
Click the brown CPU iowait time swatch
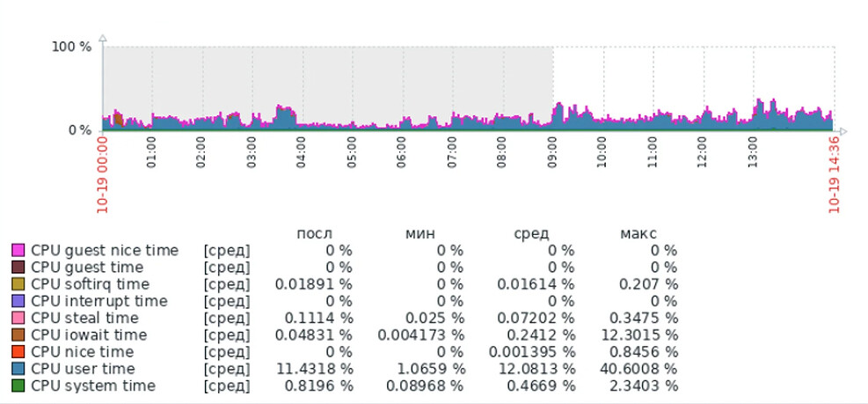[x=18, y=335]
